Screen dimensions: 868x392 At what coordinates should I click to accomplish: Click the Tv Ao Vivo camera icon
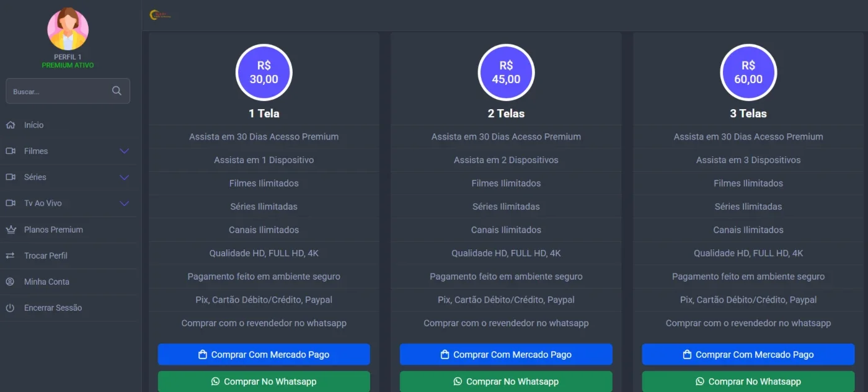[x=11, y=203]
